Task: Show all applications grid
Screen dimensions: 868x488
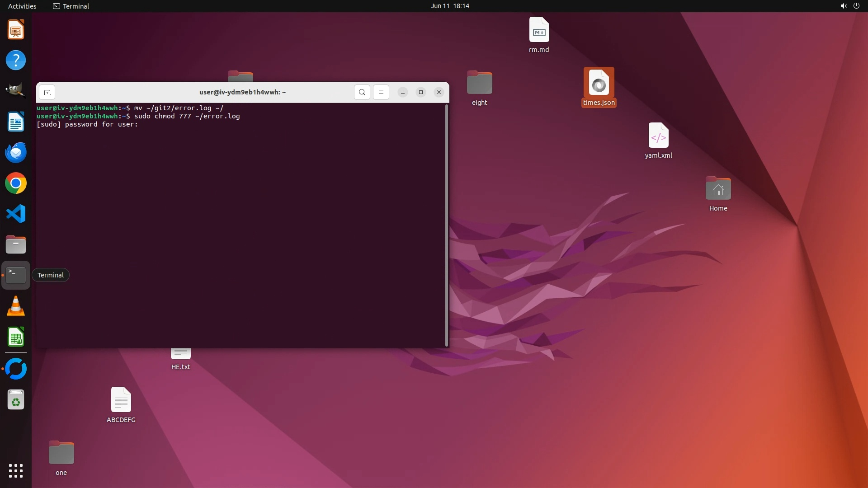Action: tap(16, 471)
